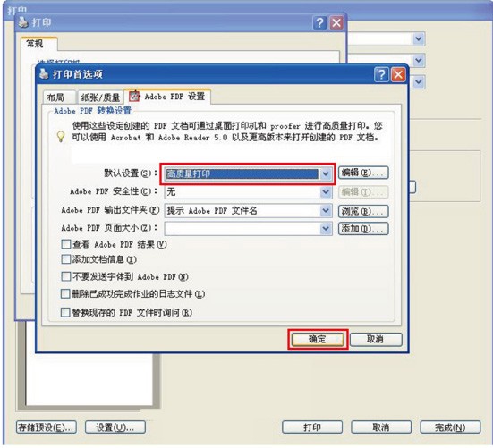Click the help icon in 打印 dialog title bar

click(x=319, y=23)
